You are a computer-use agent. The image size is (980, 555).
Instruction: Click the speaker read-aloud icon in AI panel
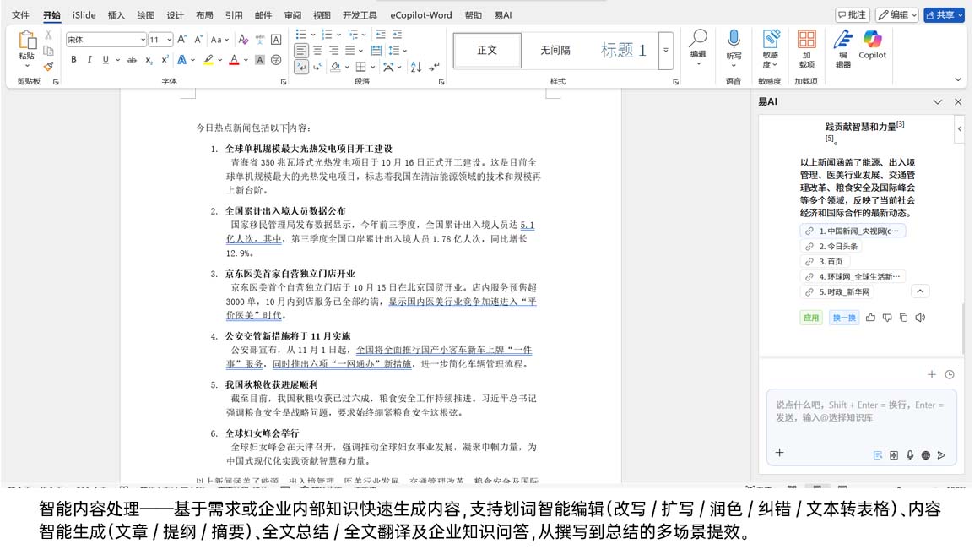pos(920,318)
